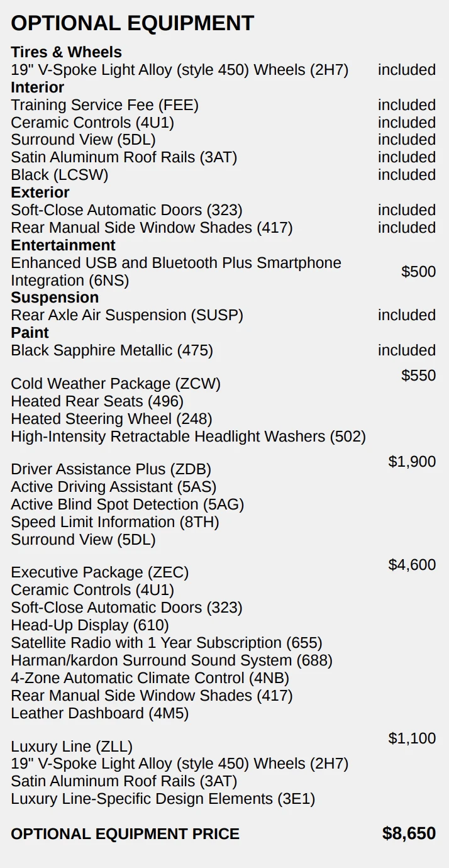
Task: Select the Tires & Wheels section header
Action: 66,52
